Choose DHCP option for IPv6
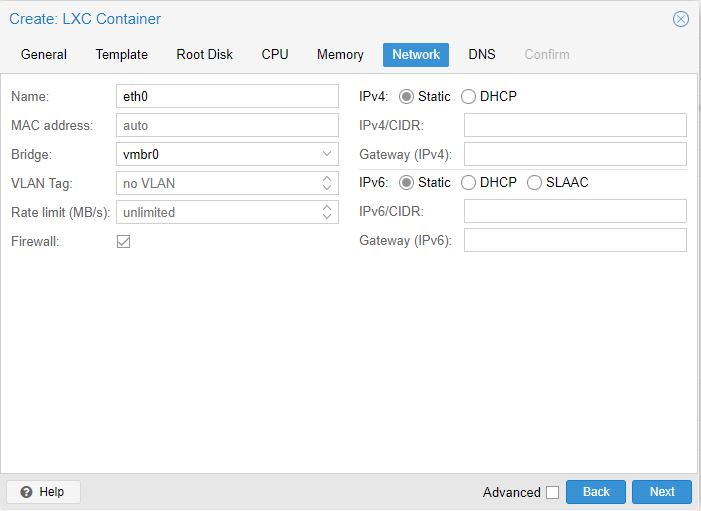Screen dimensions: 701x511 [x=468, y=183]
